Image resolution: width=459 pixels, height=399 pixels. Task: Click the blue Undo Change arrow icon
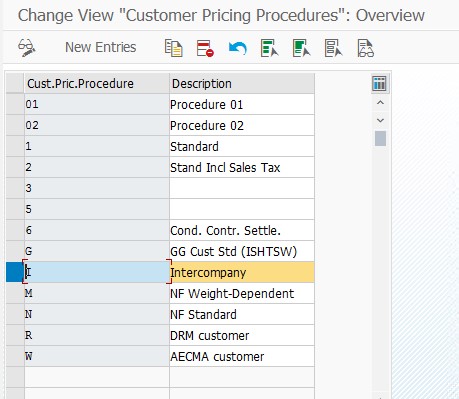237,48
